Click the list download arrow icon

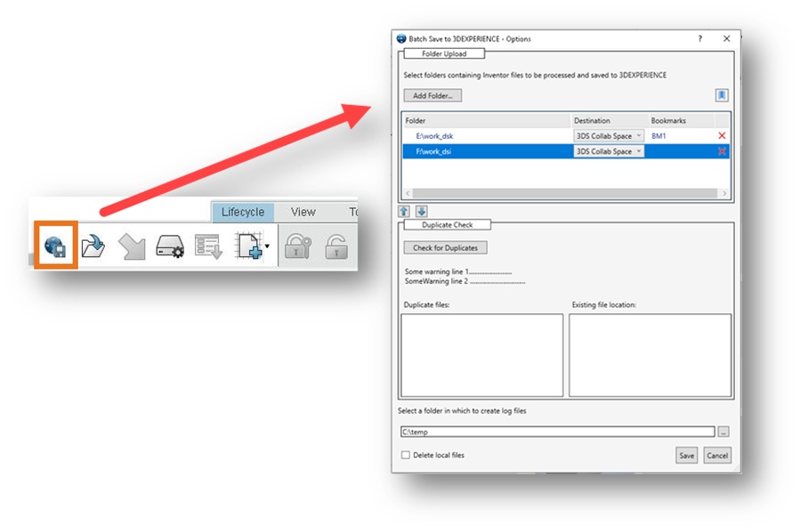pos(208,246)
